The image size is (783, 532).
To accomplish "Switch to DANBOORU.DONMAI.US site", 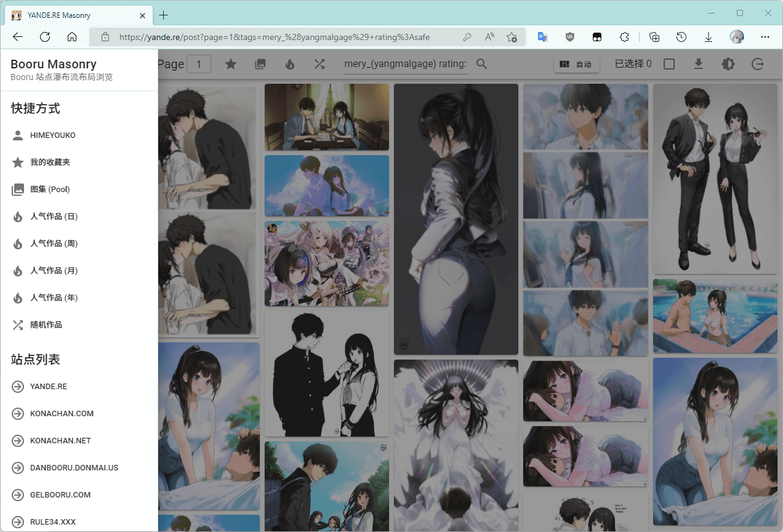I will click(74, 468).
